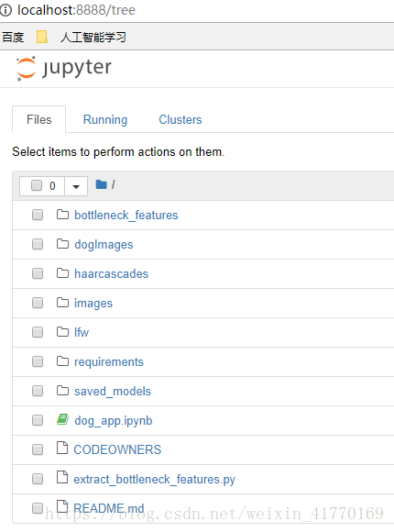Click the root folder breadcrumb icon

tap(102, 184)
